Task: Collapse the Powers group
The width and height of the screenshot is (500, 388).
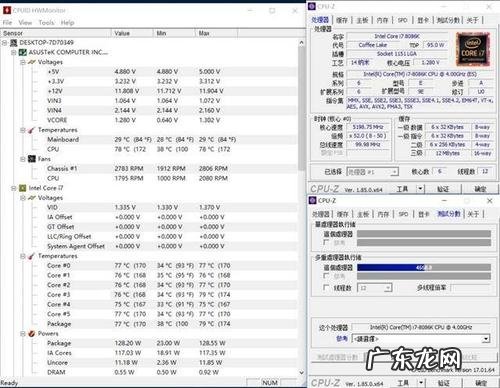Action: click(x=23, y=334)
